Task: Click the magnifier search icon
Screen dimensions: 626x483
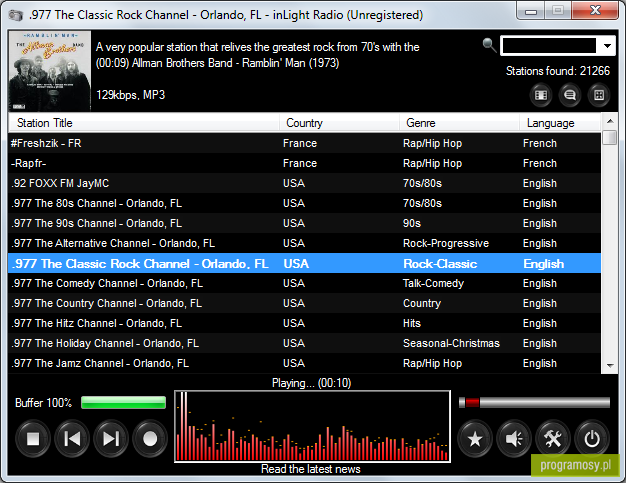Action: click(489, 45)
